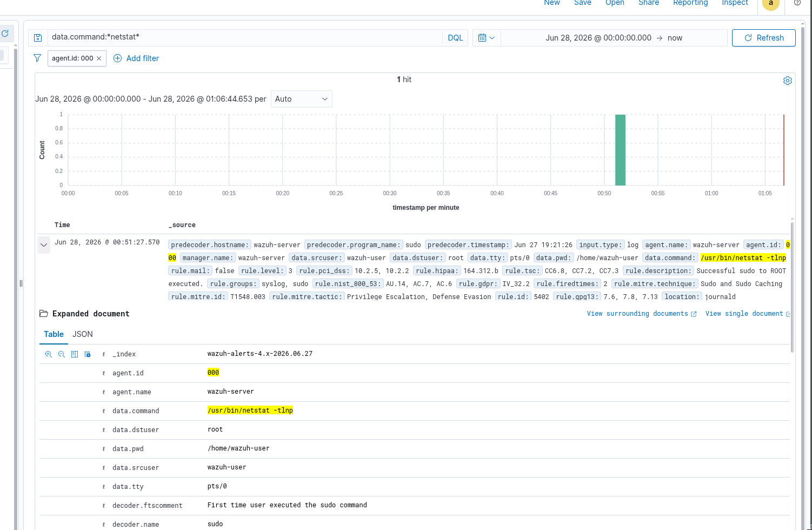Click the save query disk icon
Viewport: 812px width, 530px height.
click(38, 38)
